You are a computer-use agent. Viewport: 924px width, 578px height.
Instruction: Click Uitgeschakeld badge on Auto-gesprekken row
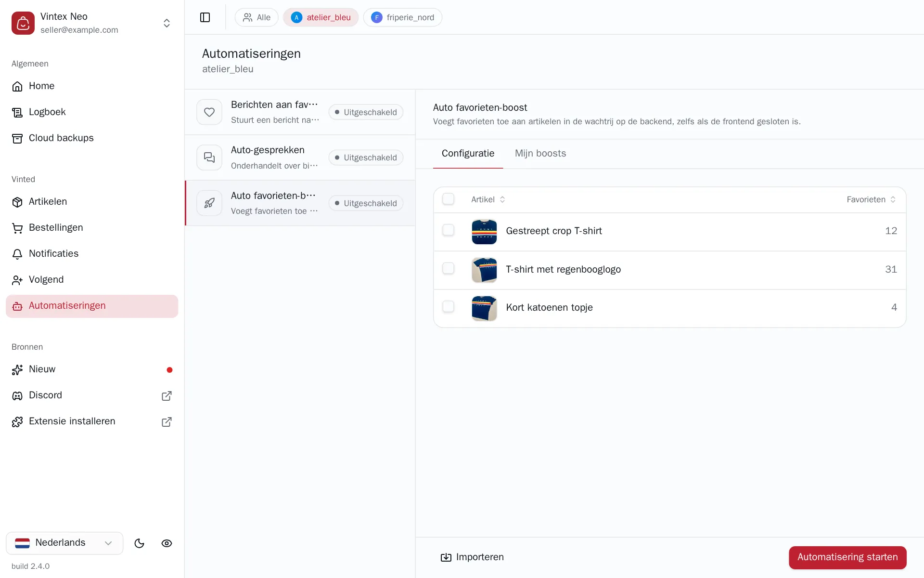(366, 158)
